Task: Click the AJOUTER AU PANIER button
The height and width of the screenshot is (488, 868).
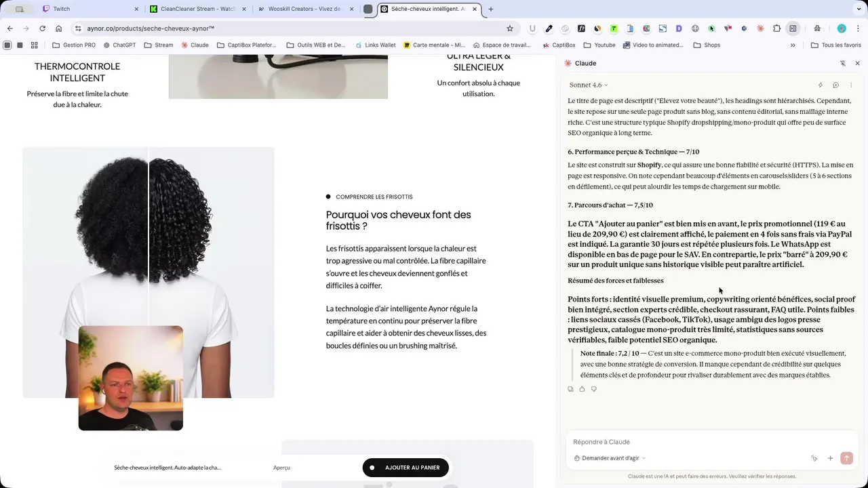Action: 406,468
